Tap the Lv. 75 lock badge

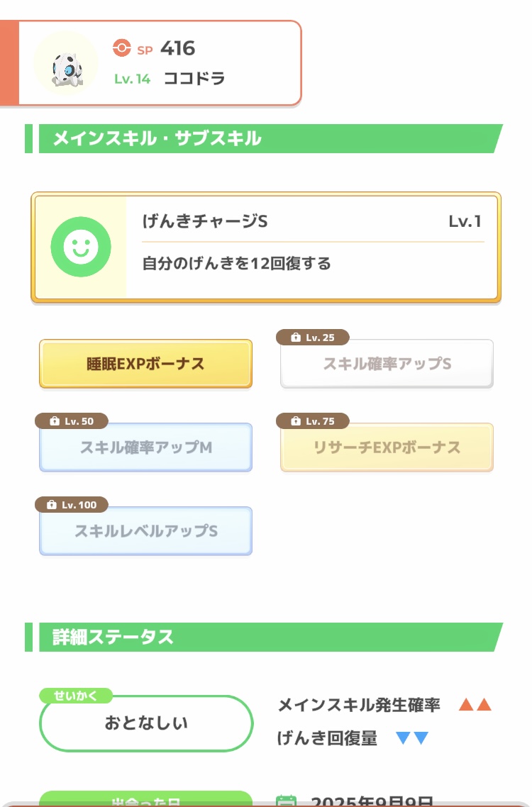[312, 421]
